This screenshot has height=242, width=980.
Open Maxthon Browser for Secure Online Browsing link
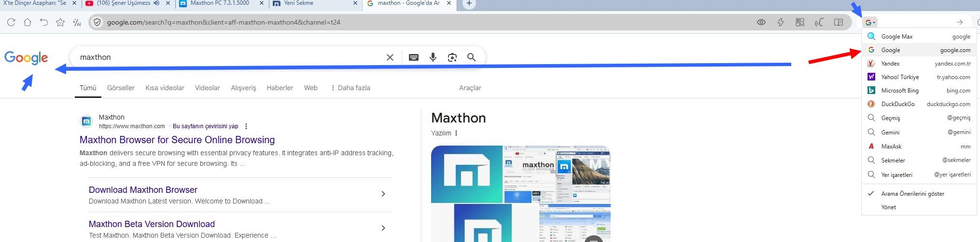177,140
